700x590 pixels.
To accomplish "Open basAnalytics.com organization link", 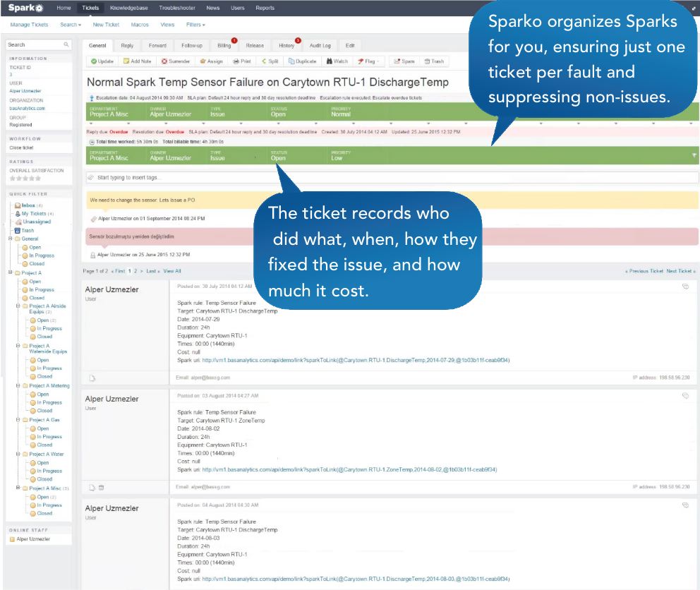I will (28, 109).
